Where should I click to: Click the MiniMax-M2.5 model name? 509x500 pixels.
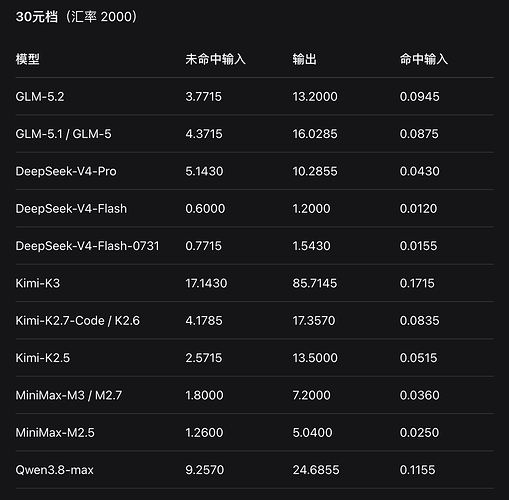(55, 433)
